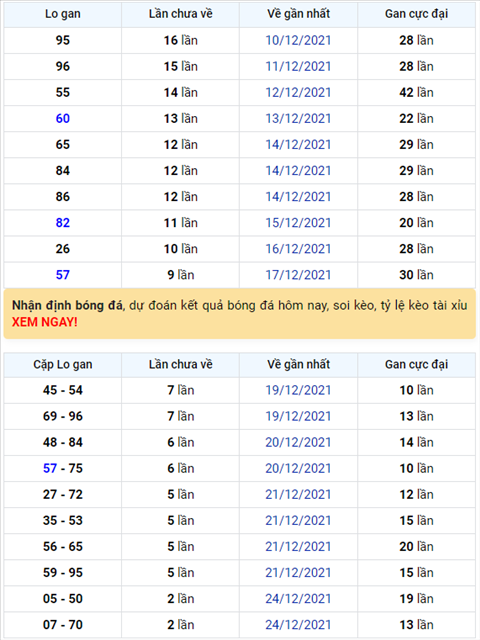The height and width of the screenshot is (640, 480).
Task: Click date 16/12/2021
Action: coord(298,249)
